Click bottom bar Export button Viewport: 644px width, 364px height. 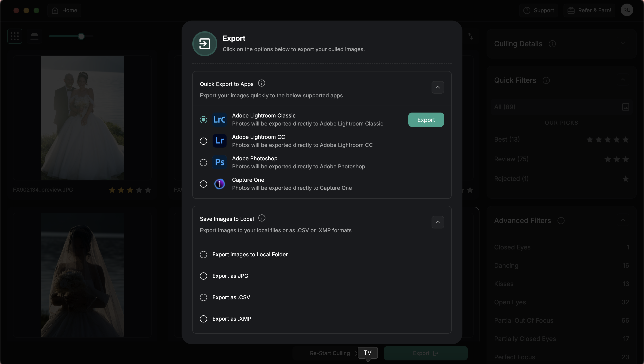tap(426, 353)
